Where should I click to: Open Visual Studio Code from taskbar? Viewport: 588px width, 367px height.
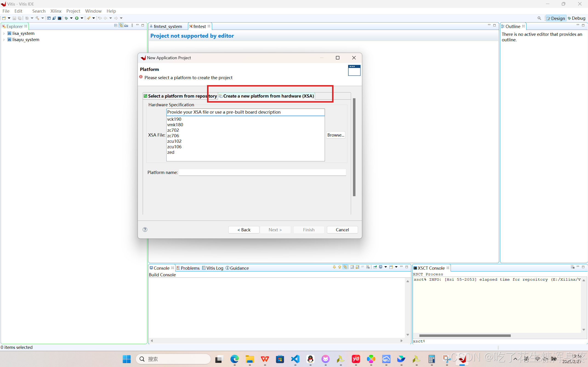[x=295, y=359]
